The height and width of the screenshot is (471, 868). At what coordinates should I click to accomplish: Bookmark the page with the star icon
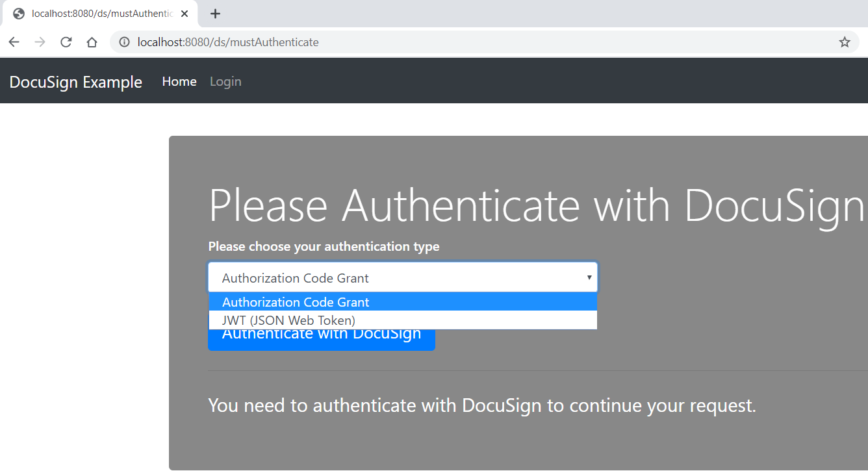(845, 42)
